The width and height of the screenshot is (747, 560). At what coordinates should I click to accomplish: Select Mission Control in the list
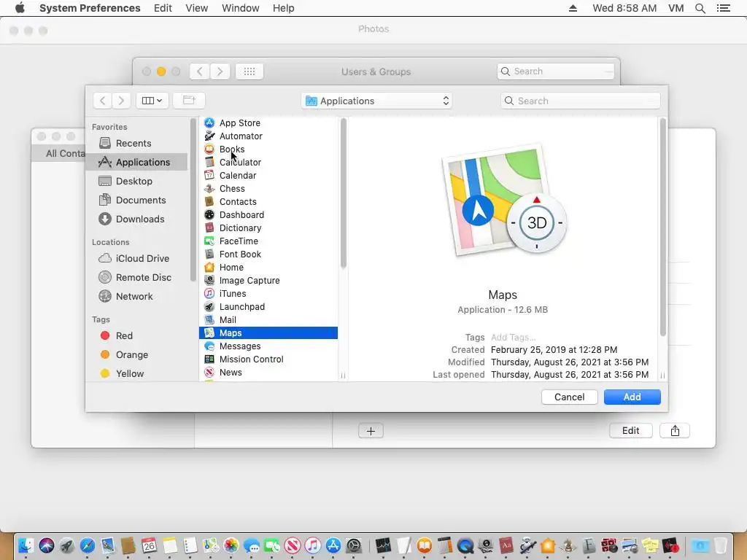(268, 359)
